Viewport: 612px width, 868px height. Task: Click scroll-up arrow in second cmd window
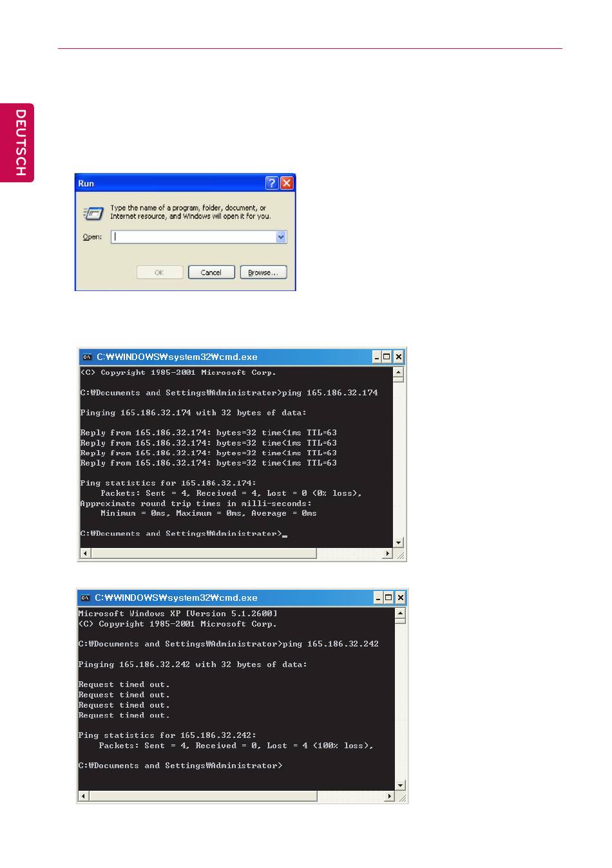coord(400,614)
